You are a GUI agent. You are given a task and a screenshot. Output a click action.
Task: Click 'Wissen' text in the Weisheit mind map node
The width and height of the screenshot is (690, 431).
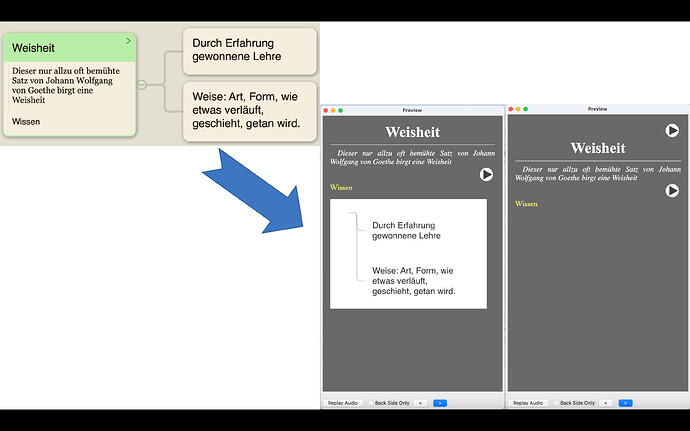[x=26, y=122]
